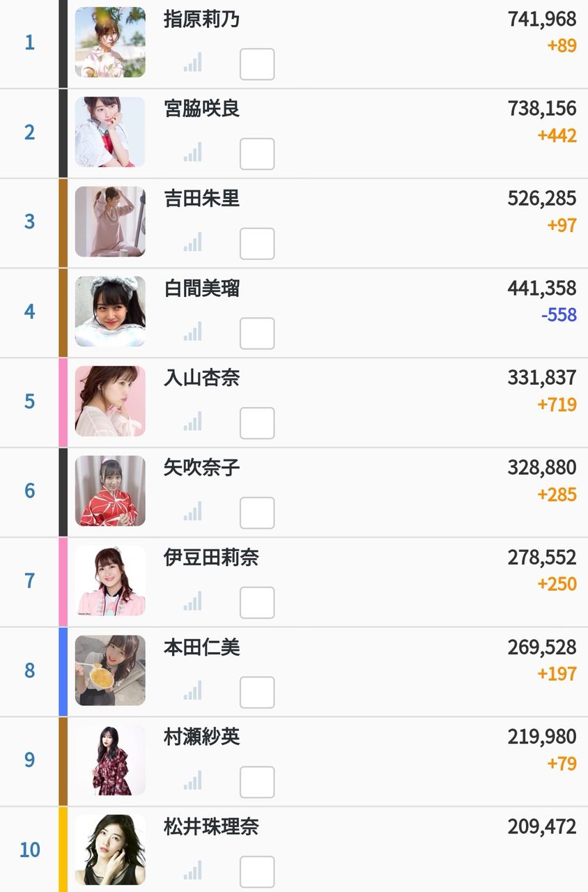Open chart icon for 本田仁美
The image size is (588, 892).
(x=193, y=691)
